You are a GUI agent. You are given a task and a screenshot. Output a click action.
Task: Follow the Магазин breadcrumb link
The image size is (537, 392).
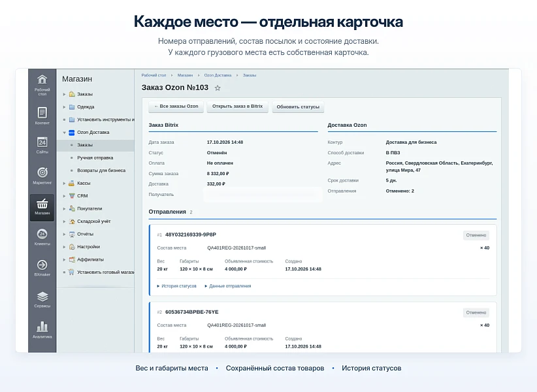tap(185, 75)
